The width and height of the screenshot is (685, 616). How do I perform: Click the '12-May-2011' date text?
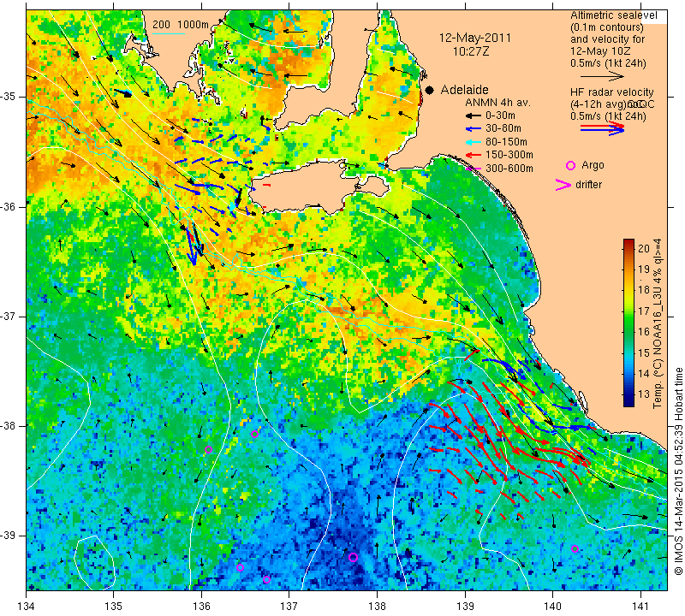[475, 38]
